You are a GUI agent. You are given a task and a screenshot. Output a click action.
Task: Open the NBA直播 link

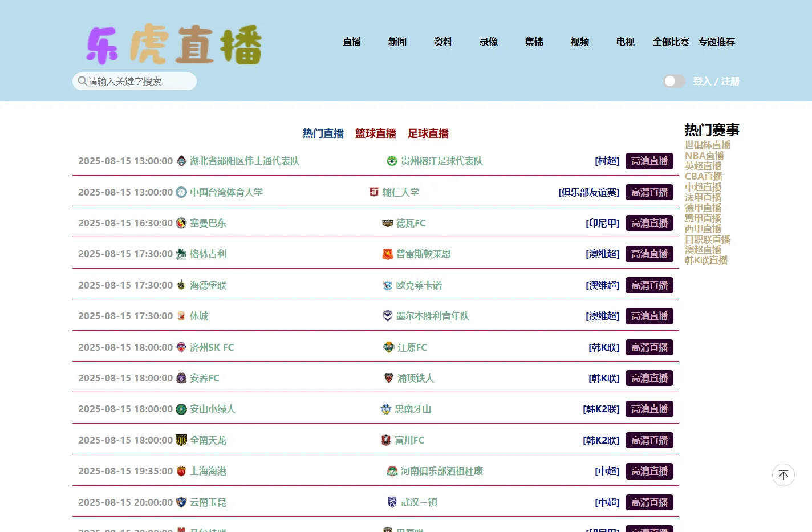click(x=704, y=156)
